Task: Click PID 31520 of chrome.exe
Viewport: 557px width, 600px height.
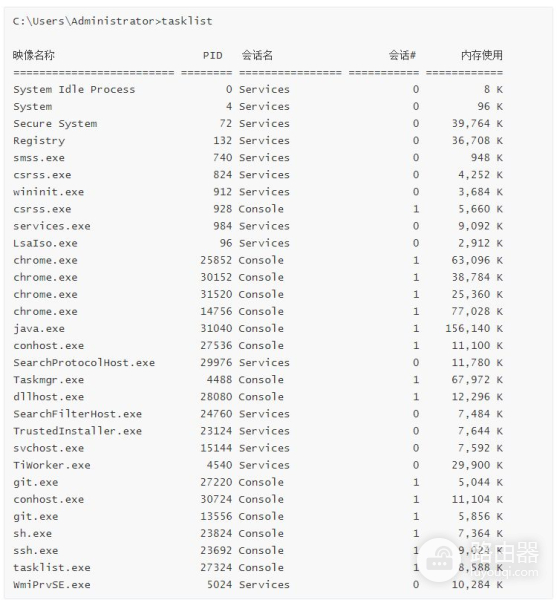Action: [x=216, y=294]
